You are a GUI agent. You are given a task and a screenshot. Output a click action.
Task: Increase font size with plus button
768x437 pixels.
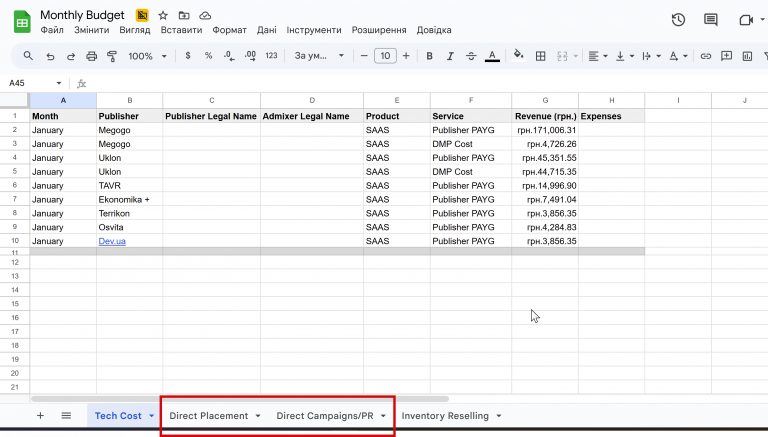pos(406,56)
